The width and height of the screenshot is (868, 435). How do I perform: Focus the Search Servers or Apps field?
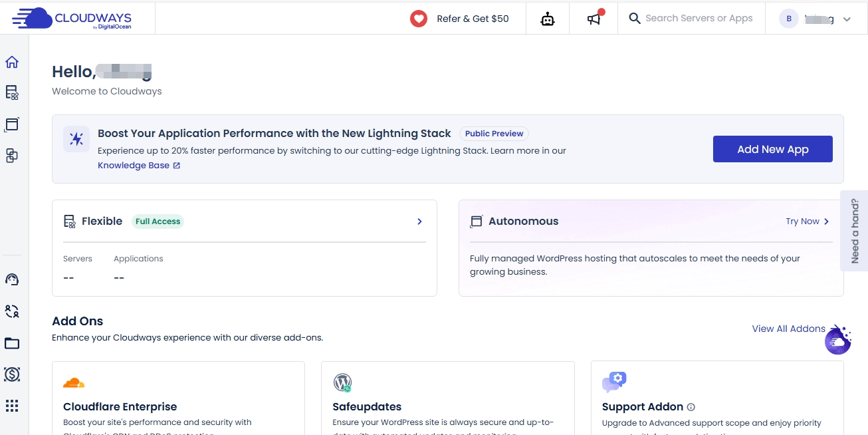click(x=699, y=19)
